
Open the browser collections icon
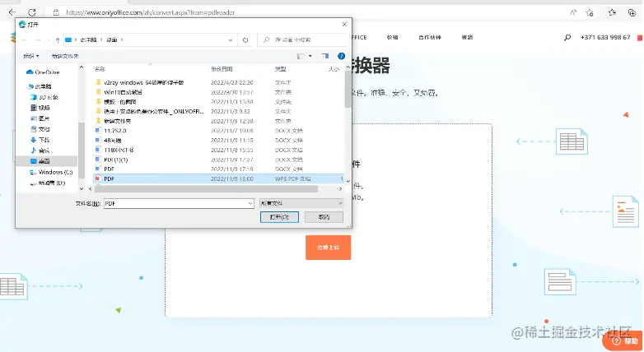[632, 12]
